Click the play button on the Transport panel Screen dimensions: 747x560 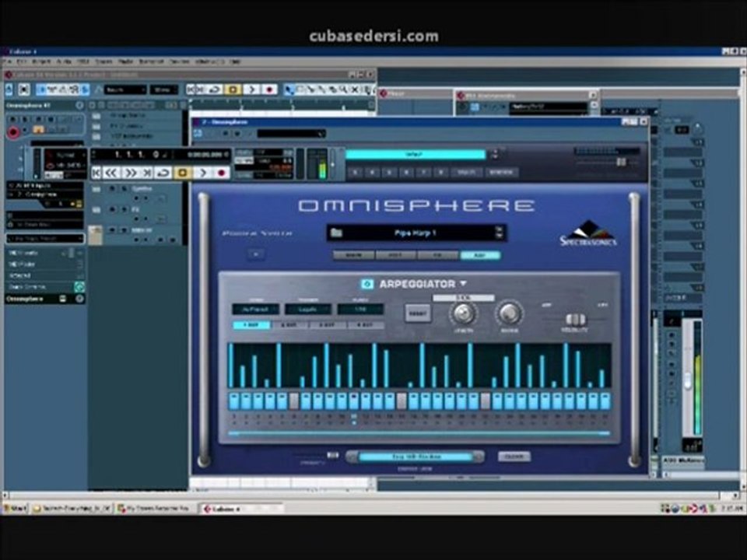pos(202,173)
